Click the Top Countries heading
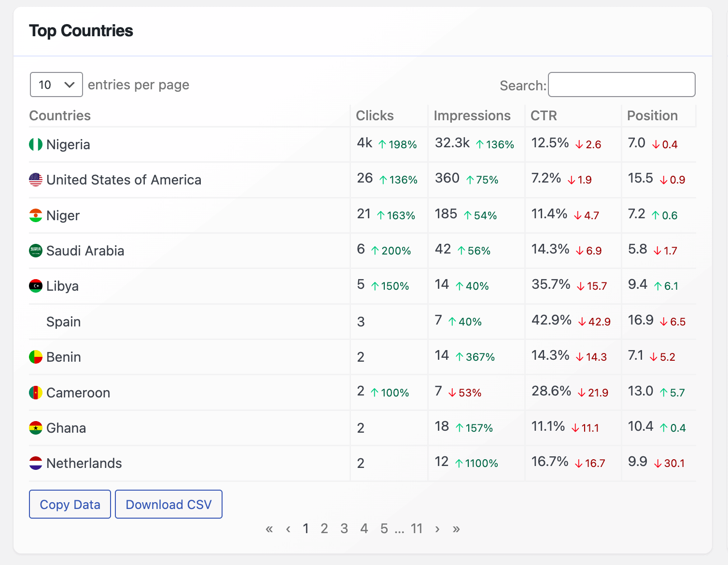This screenshot has height=565, width=728. (81, 31)
